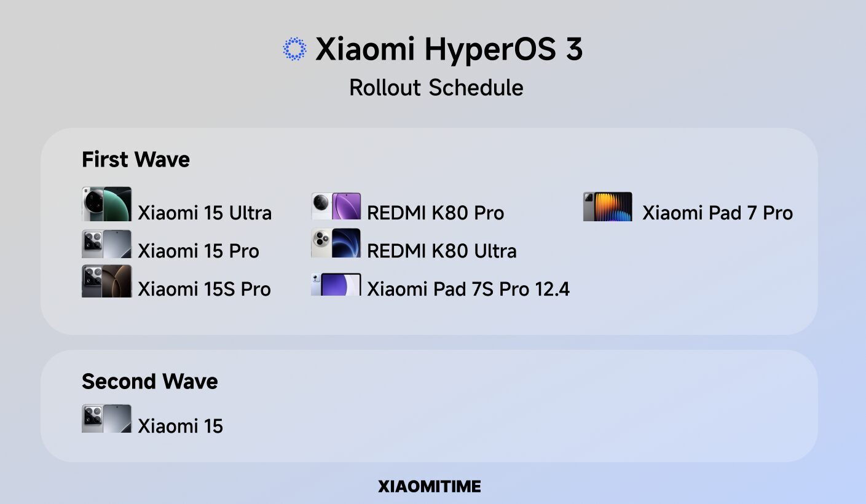This screenshot has width=866, height=504.
Task: Select the Xiaomi 15 Pro device name
Action: (x=199, y=251)
